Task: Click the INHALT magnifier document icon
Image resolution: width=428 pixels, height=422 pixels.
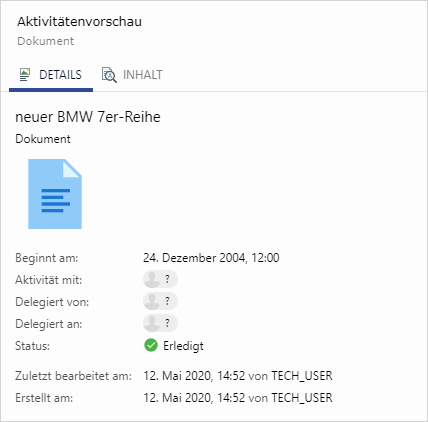Action: [x=109, y=75]
